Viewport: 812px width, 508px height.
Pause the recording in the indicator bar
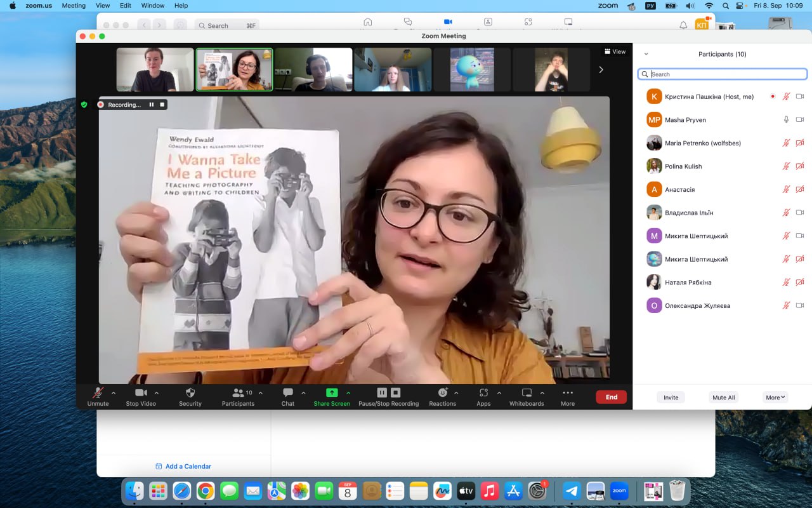click(152, 105)
